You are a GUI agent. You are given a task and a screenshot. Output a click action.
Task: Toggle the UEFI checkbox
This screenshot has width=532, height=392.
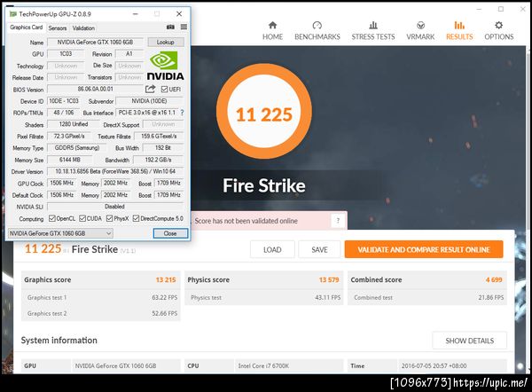point(165,90)
